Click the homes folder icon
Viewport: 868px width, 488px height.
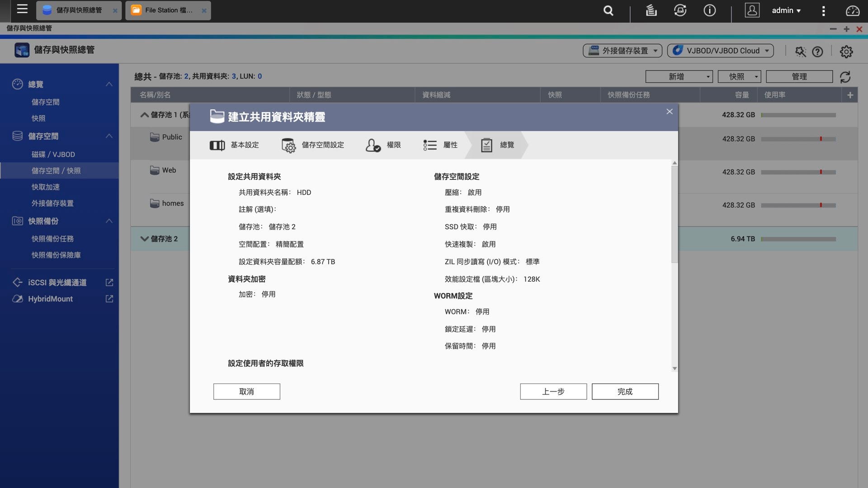pos(155,203)
